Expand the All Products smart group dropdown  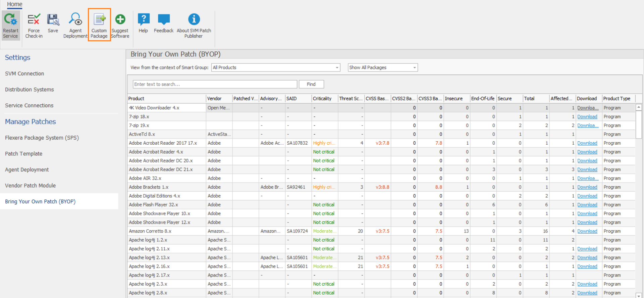[x=337, y=67]
